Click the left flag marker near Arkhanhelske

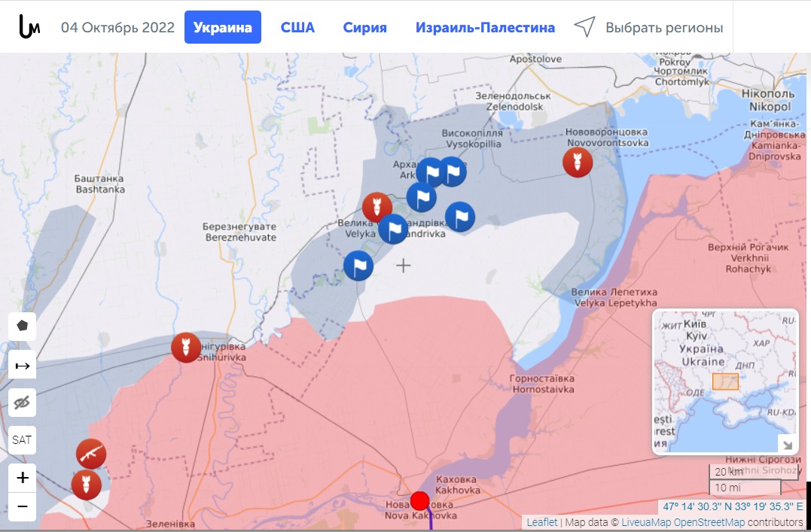click(430, 172)
